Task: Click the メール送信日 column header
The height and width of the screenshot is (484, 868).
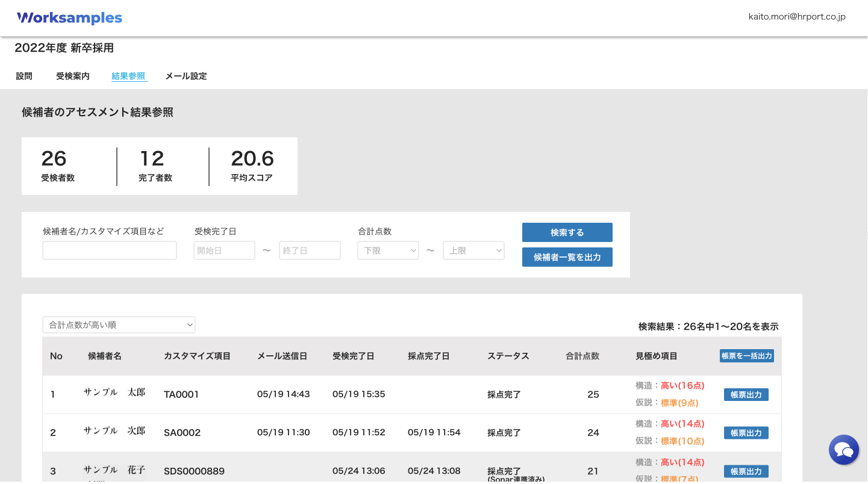Action: (x=282, y=356)
